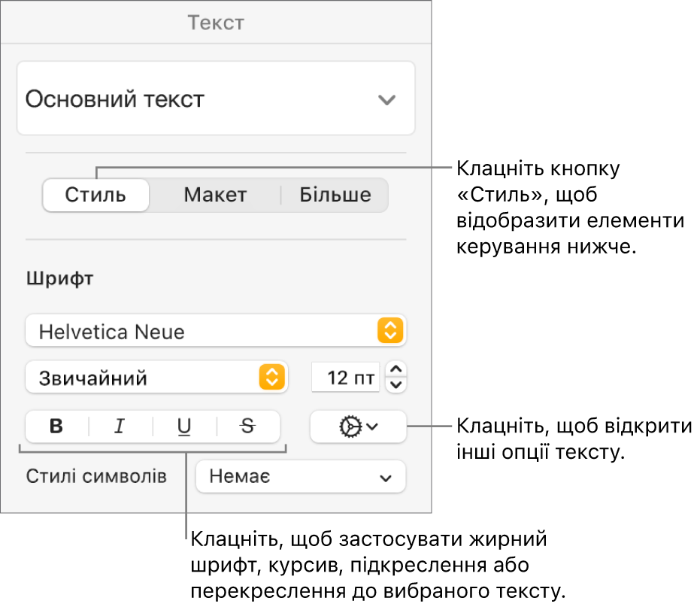Open the Макет tab
700x610 pixels.
(215, 196)
